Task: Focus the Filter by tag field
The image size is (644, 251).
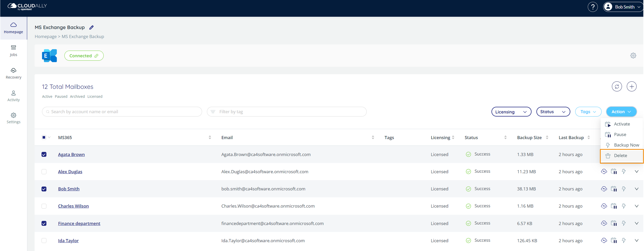Action: (x=287, y=112)
